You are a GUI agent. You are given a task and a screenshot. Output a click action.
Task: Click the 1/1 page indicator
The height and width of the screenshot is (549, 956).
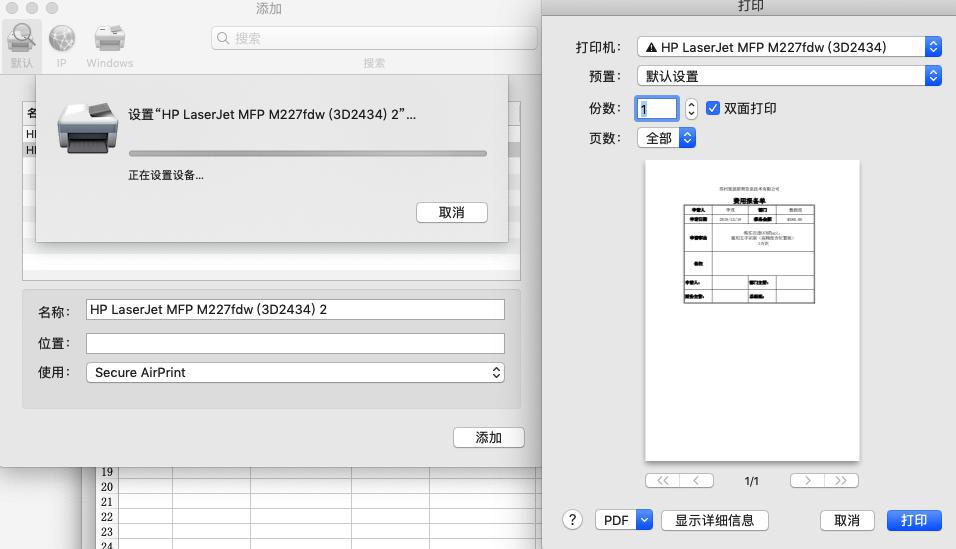pos(752,481)
